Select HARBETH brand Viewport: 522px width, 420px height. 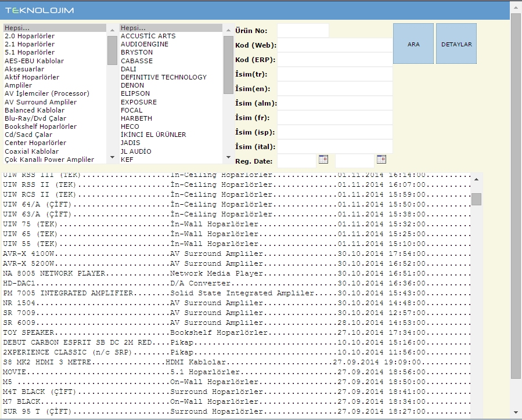(171, 118)
